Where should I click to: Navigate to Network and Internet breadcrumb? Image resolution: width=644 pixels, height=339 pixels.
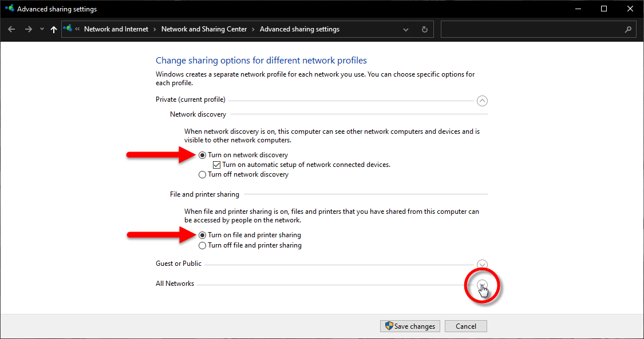[116, 29]
